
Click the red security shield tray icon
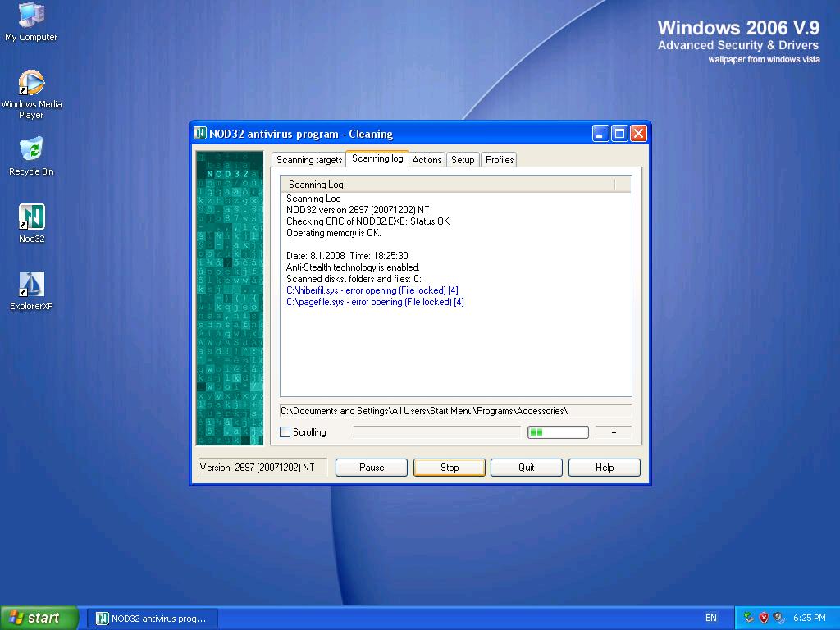764,618
